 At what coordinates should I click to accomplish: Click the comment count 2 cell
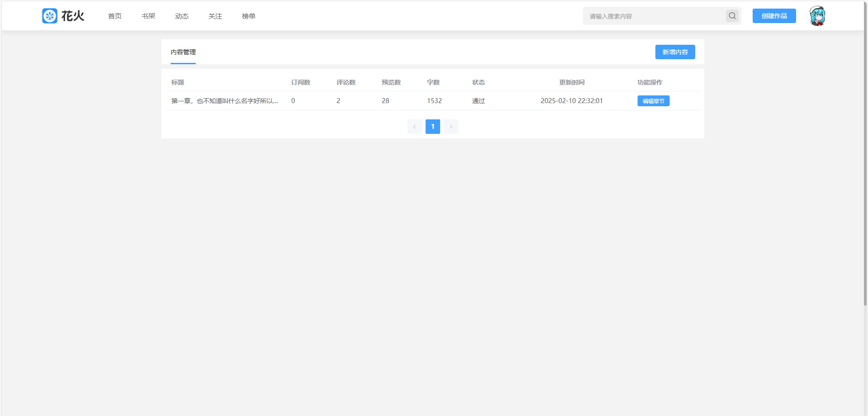pyautogui.click(x=338, y=101)
